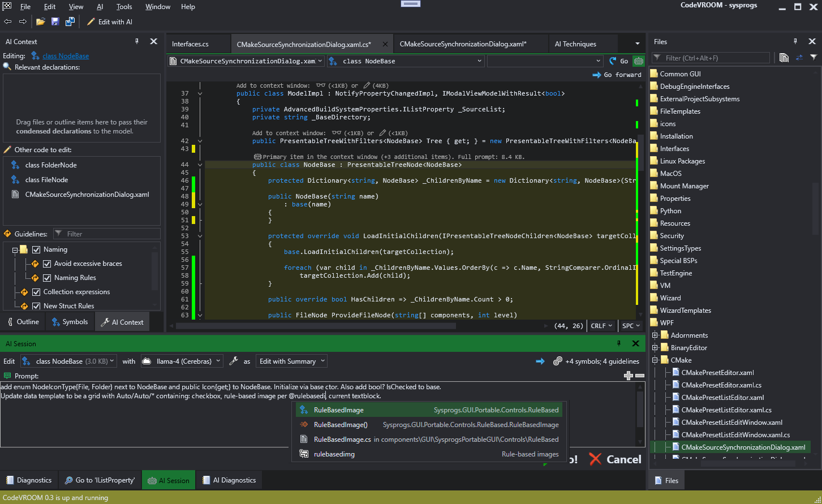The width and height of the screenshot is (822, 504).
Task: Open the SPC indentation dropdown
Action: click(631, 326)
